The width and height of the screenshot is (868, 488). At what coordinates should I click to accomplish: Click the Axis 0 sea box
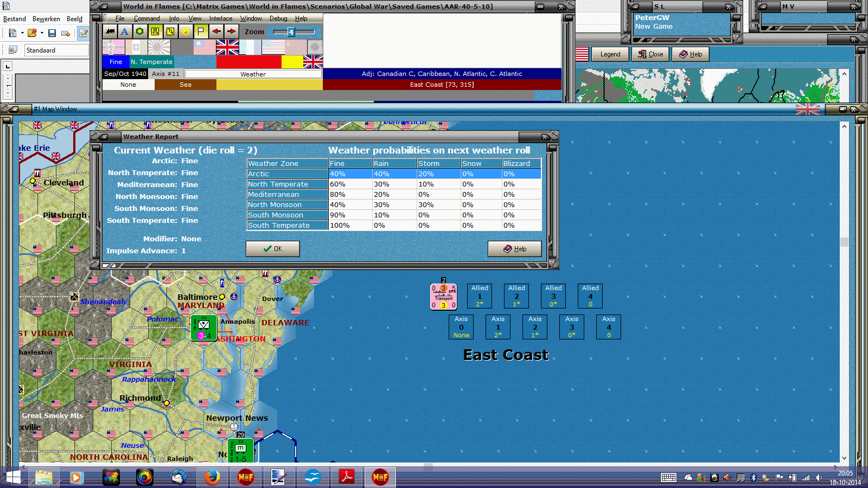tap(461, 327)
